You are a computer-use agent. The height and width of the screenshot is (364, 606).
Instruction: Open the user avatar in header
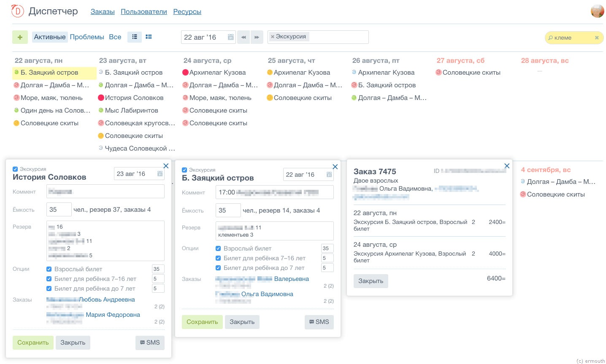point(597,11)
